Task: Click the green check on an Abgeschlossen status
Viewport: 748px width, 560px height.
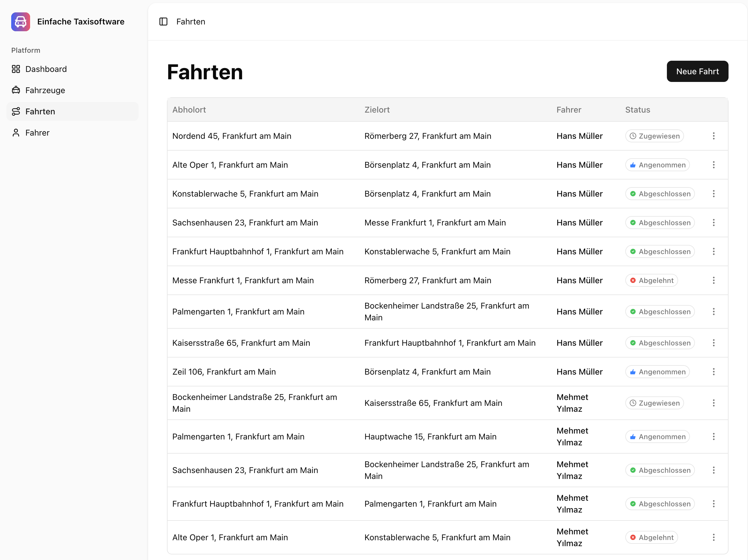Action: (x=633, y=194)
